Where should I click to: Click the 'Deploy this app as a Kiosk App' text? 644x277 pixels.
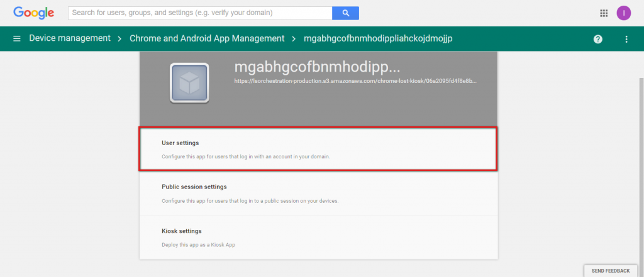pos(198,245)
